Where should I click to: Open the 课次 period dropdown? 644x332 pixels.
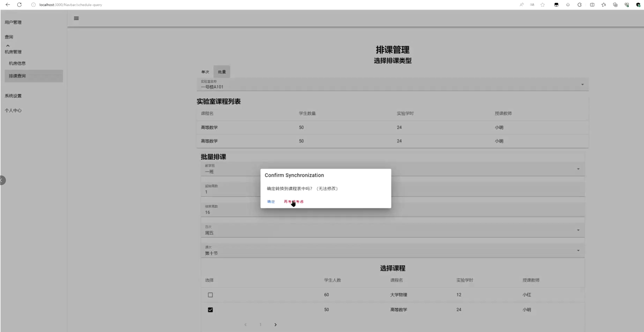click(x=578, y=250)
